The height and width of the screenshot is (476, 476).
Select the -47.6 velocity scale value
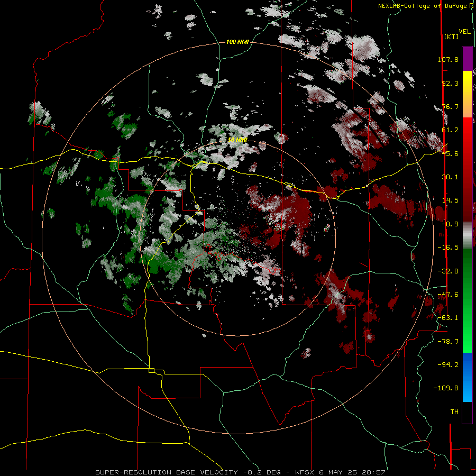pyautogui.click(x=448, y=295)
